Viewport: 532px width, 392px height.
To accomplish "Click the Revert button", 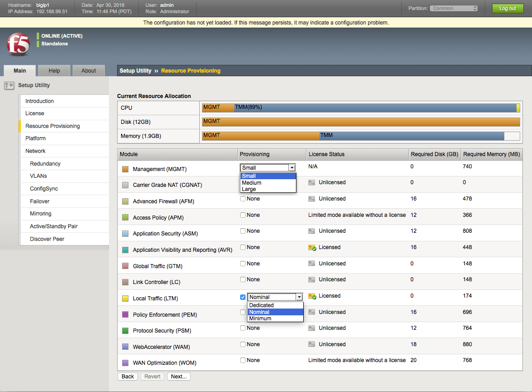I will click(x=153, y=377).
